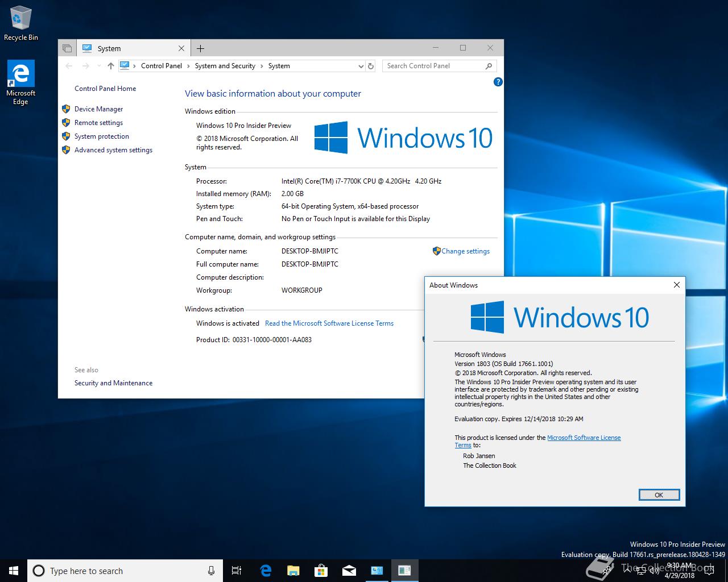Click Product ID 00331-10000-00001-AA083 text

(254, 339)
